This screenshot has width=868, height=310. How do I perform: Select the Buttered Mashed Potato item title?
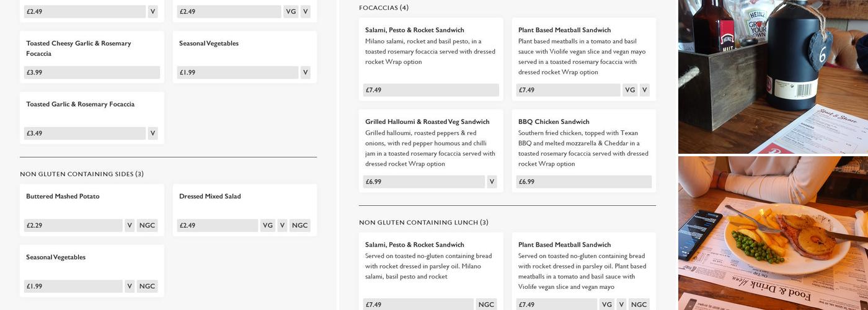click(63, 197)
